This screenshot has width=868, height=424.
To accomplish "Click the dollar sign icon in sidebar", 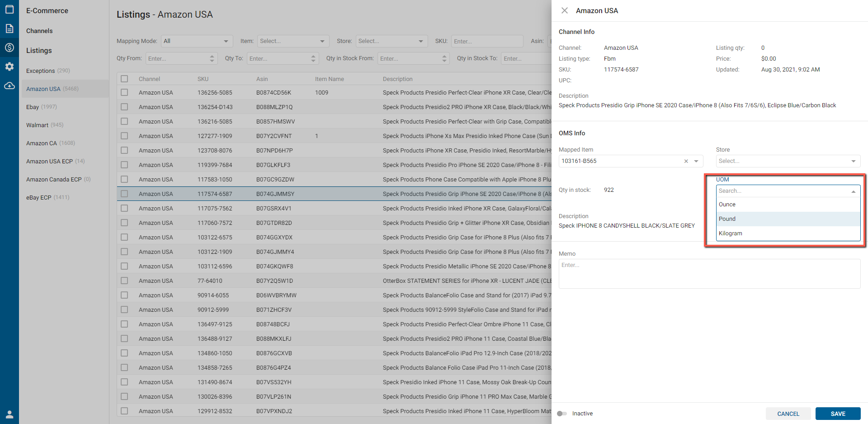I will click(x=9, y=48).
